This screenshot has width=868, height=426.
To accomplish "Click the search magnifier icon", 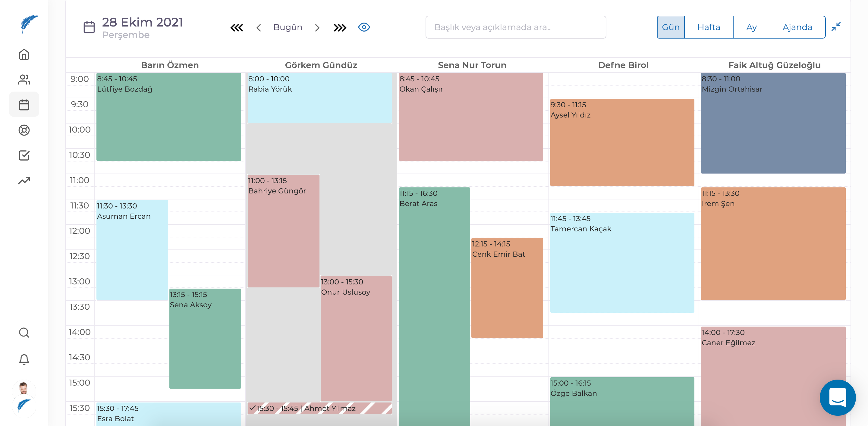I will tap(24, 332).
